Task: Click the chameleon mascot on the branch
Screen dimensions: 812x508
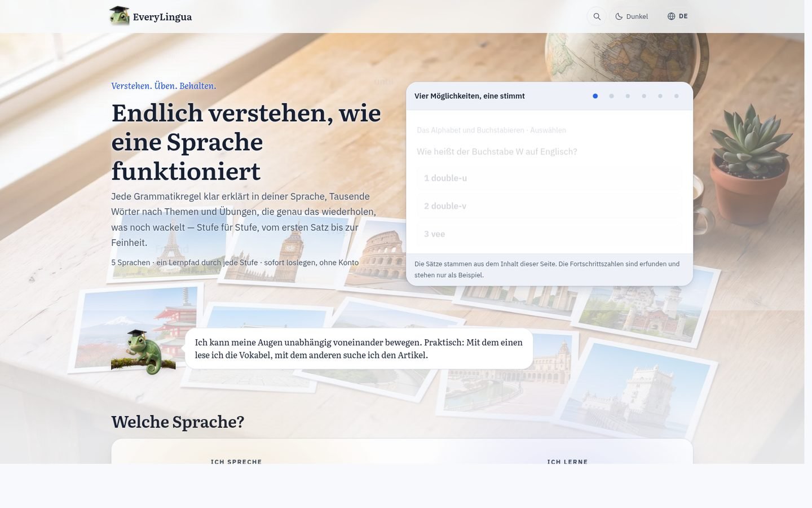Action: pos(143,352)
